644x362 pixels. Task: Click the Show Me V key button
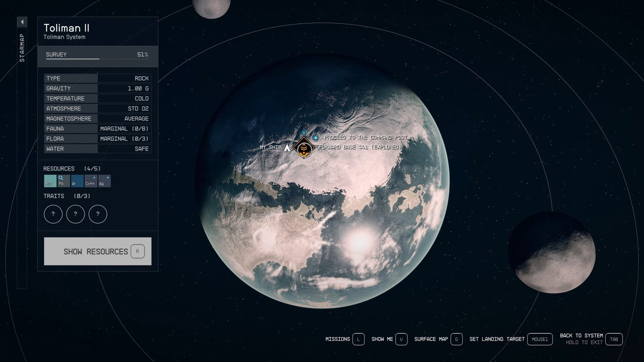click(x=401, y=339)
